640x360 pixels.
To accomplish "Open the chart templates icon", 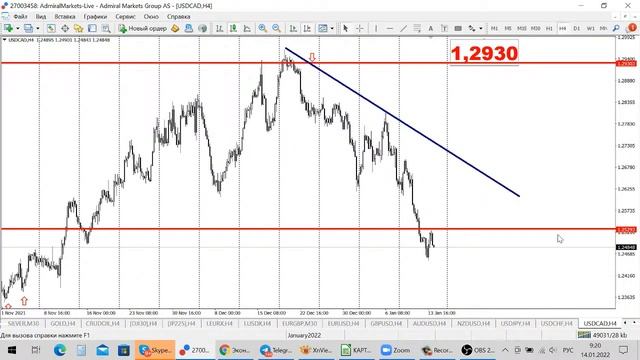I will 323,28.
